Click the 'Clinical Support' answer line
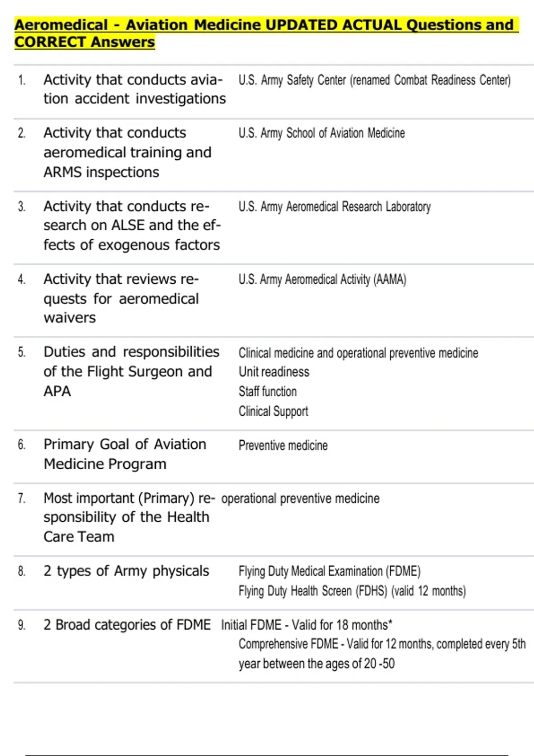534x756 pixels. [x=273, y=411]
